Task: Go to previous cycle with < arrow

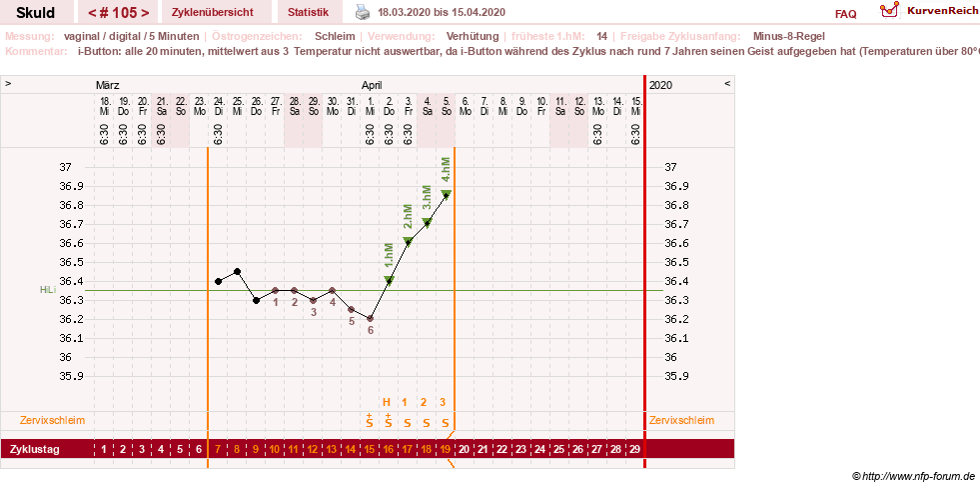Action: click(91, 13)
